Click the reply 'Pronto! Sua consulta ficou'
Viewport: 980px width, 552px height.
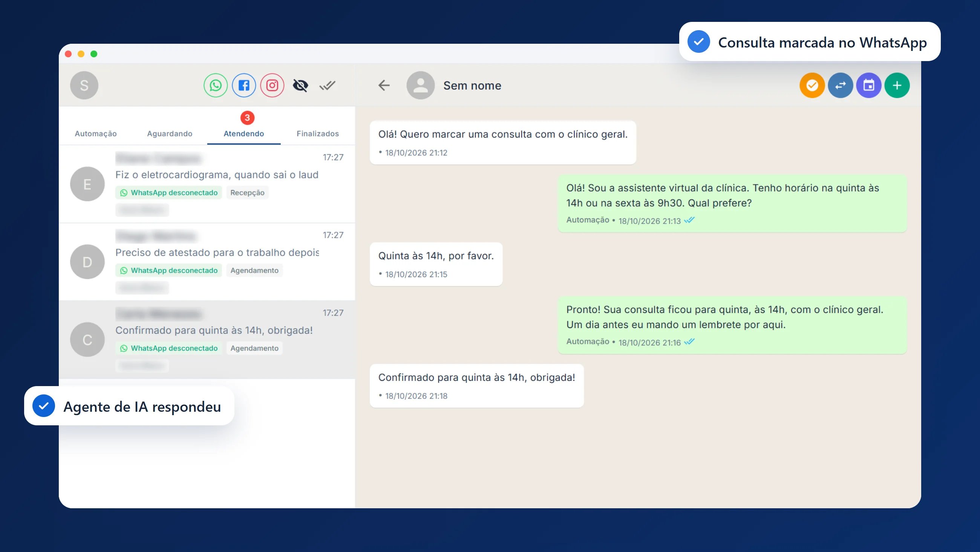tap(732, 325)
